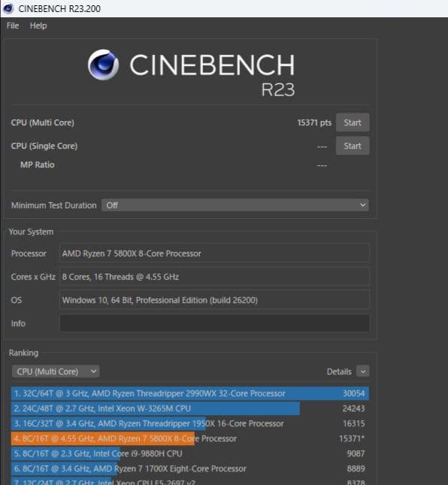448x485 pixels.
Task: Select the Threadripper 2990WX ranking row
Action: pos(190,393)
